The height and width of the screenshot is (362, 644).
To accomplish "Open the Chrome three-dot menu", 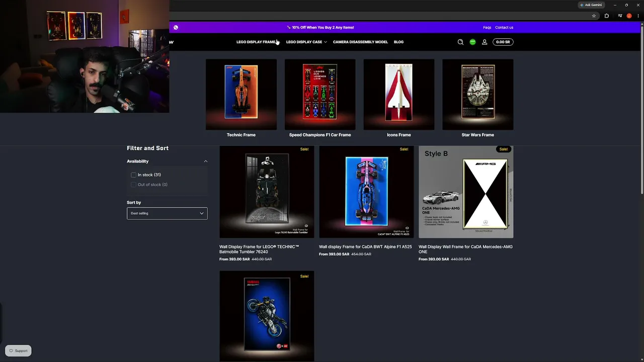I will 638,16.
